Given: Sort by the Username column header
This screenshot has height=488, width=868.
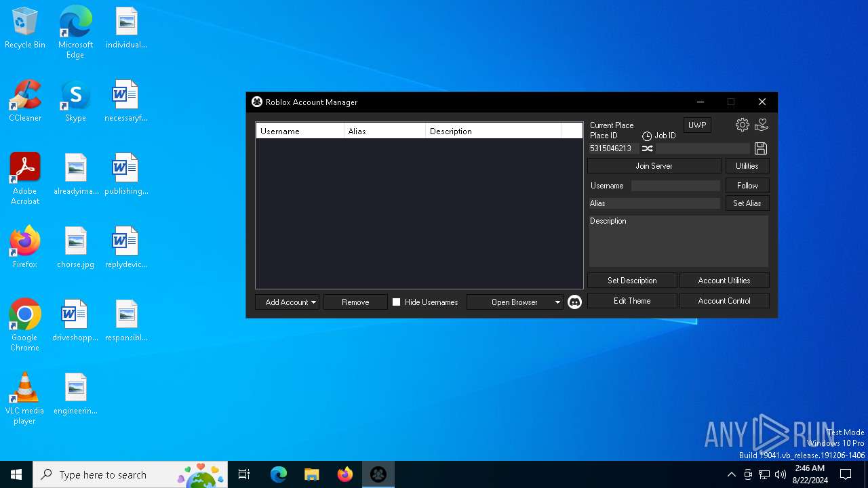Looking at the screenshot, I should 300,131.
